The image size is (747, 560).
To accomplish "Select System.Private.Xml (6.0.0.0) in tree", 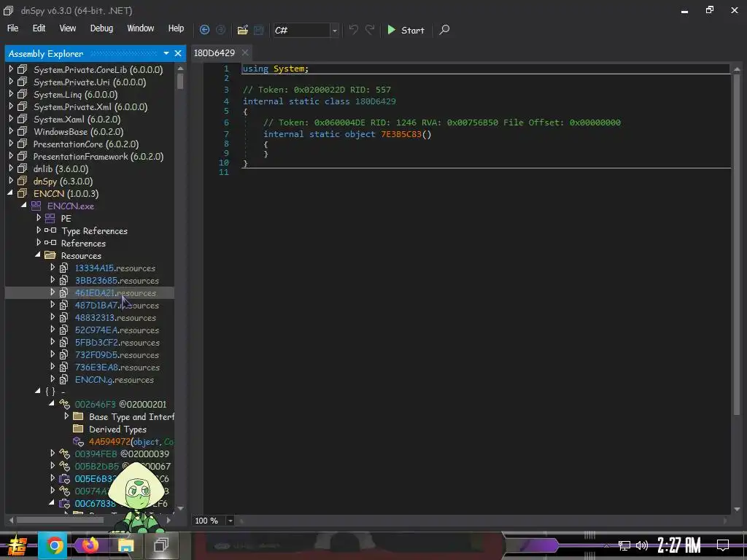I will (x=90, y=106).
